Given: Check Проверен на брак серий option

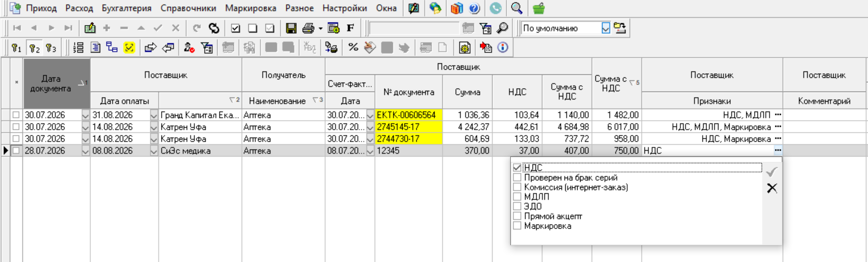Looking at the screenshot, I should [517, 177].
